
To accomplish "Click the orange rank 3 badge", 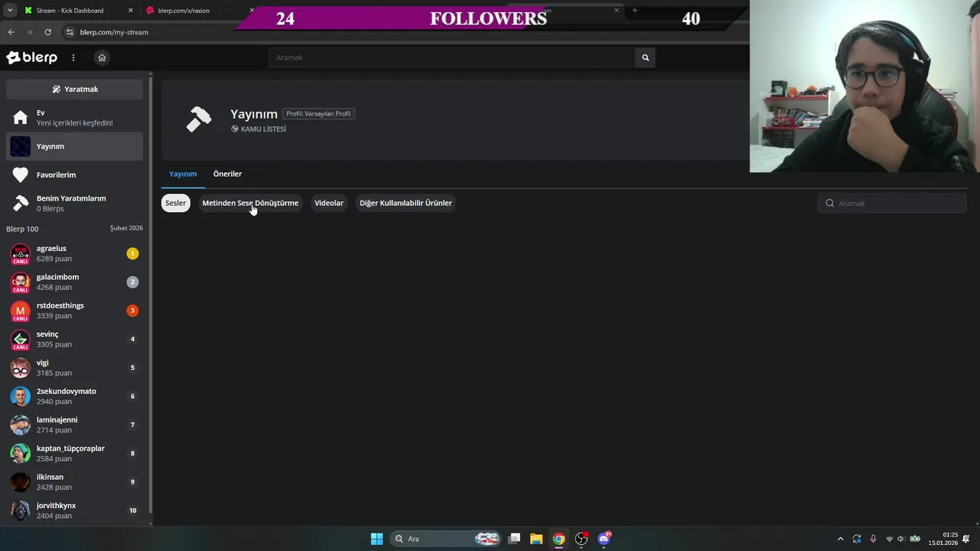I will 132,311.
